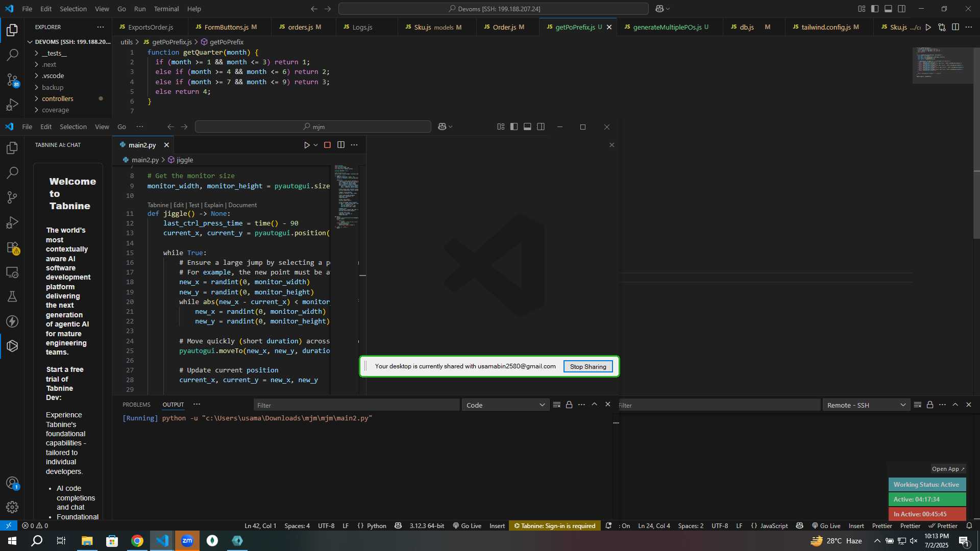Open Microsoft Store from the taskbar
Screen dimensions: 980x551
point(112,541)
